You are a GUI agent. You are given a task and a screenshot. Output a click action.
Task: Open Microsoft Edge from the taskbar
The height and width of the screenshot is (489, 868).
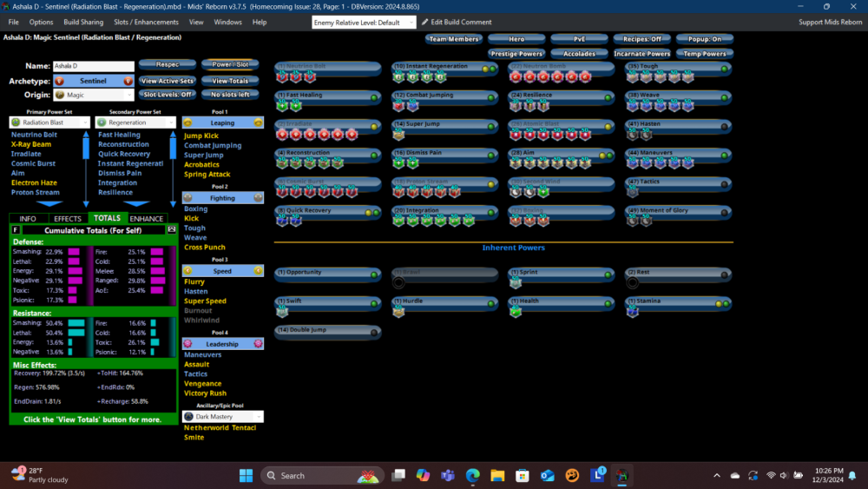pos(472,475)
